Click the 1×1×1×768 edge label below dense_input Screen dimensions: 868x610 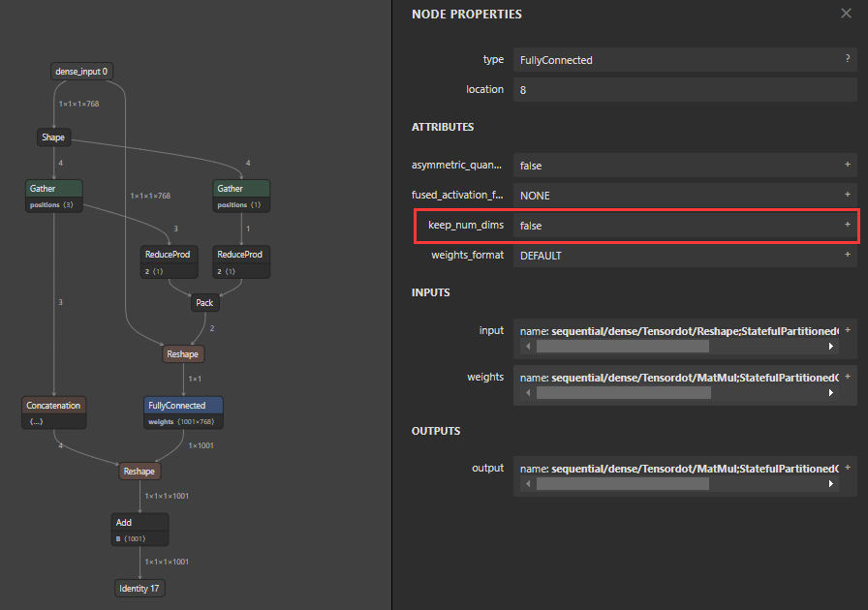[79, 104]
